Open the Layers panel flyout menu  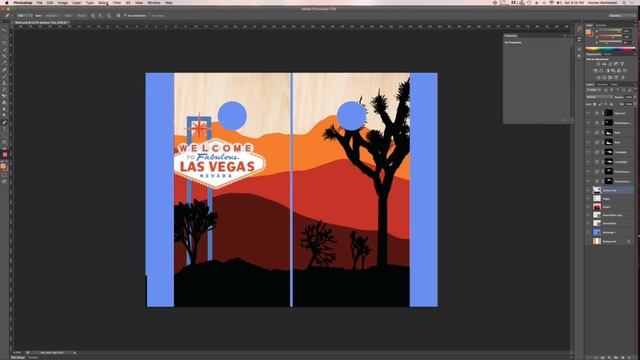(635, 84)
